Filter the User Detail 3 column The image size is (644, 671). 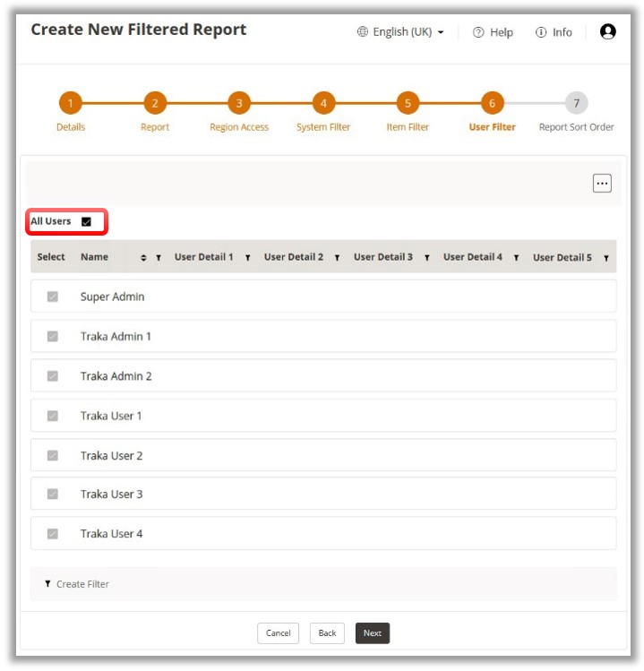427,258
